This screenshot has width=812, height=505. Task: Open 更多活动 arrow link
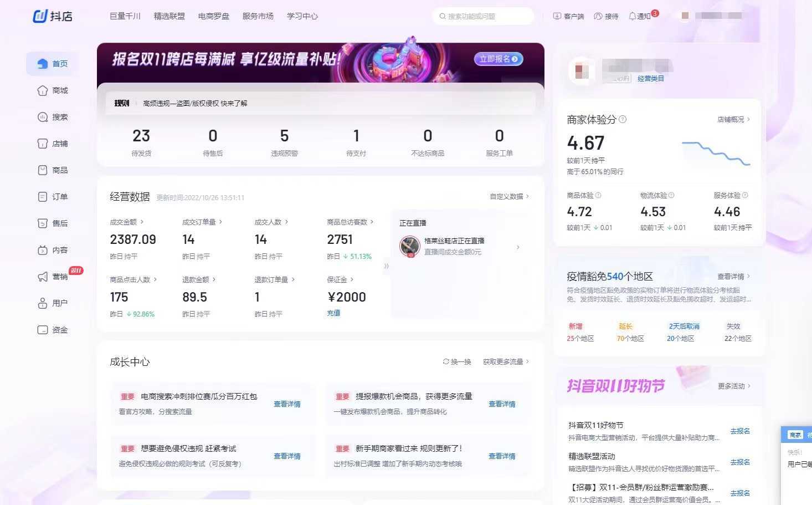tap(734, 386)
